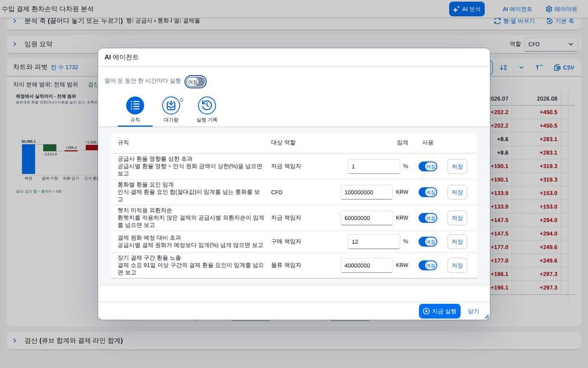Click threshold field showing 12
Viewport: 588px width, 368px height.
pyautogui.click(x=374, y=242)
